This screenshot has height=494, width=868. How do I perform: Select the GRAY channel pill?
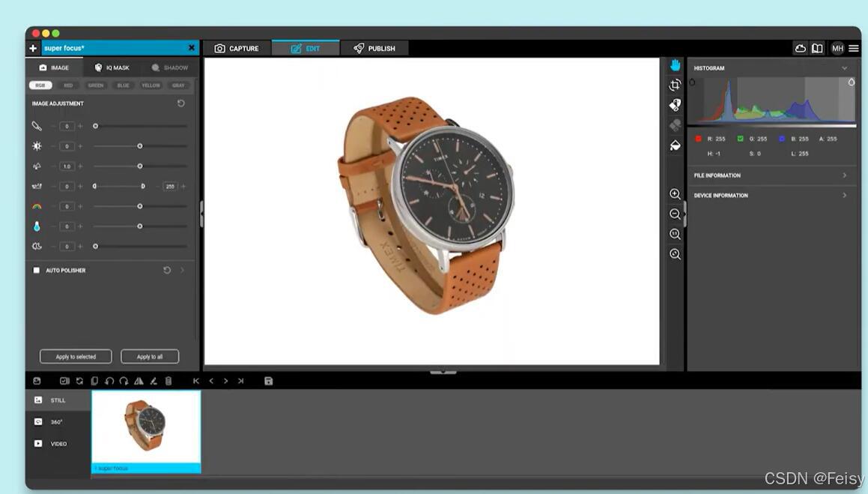[178, 85]
